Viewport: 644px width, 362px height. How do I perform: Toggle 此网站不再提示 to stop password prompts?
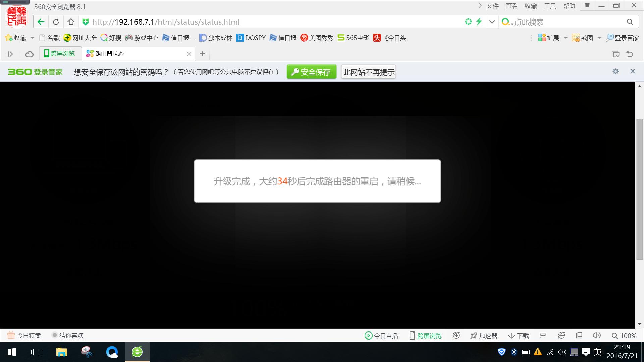click(x=368, y=71)
